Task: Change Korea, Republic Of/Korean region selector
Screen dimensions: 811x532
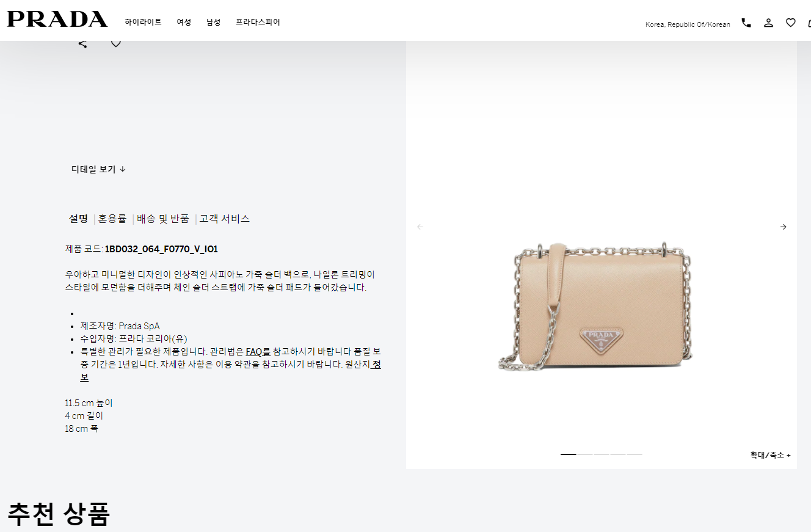Action: (x=688, y=24)
